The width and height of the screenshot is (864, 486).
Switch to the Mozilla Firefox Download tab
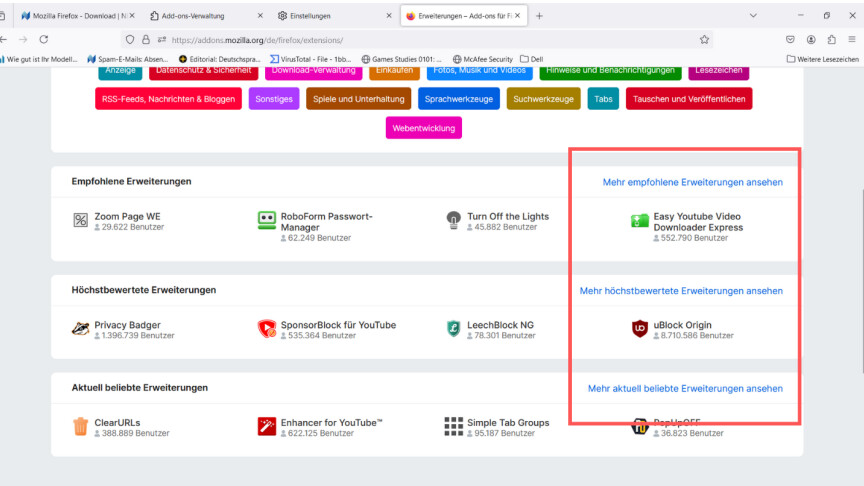(x=78, y=16)
